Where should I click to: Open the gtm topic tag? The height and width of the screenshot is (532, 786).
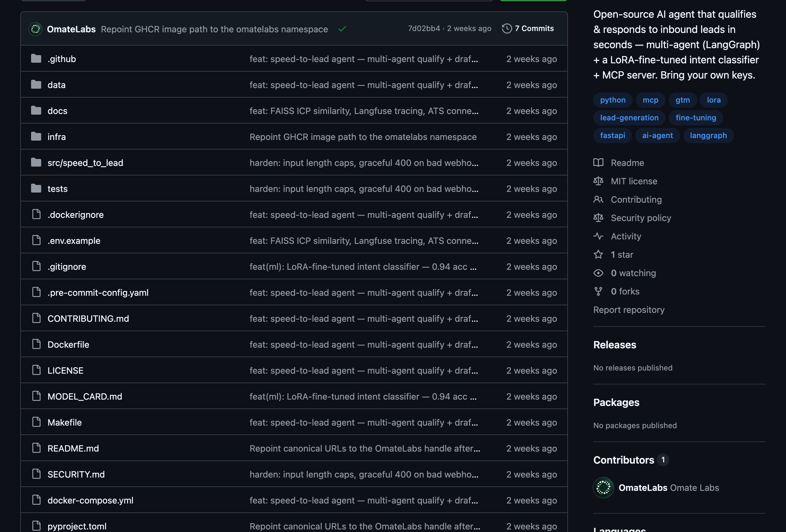tap(682, 100)
